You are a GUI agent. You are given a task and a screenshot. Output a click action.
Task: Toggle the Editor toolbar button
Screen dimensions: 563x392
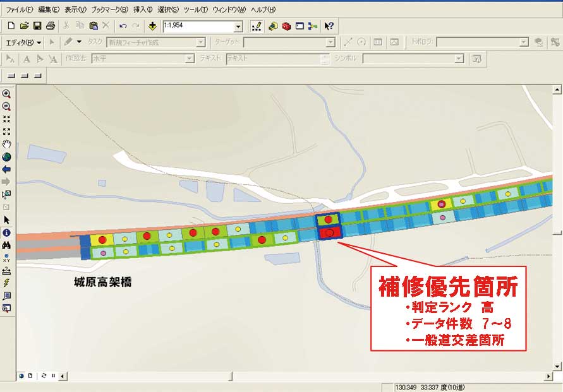point(257,26)
